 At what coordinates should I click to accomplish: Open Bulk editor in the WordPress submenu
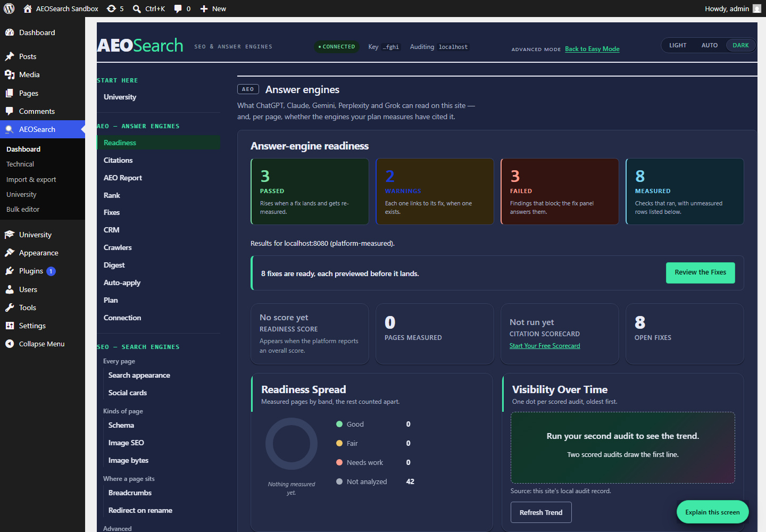(x=23, y=210)
